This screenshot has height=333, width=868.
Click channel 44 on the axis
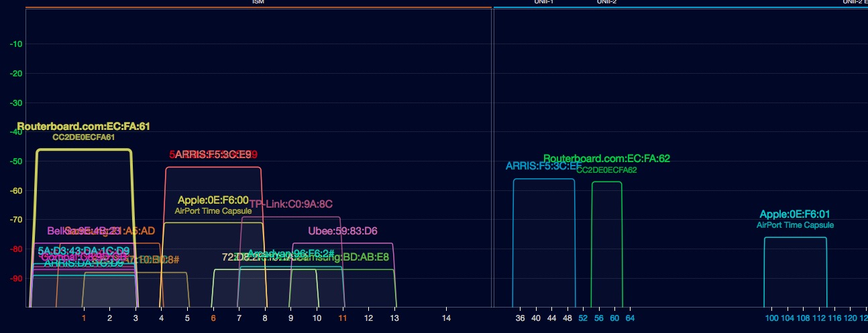(552, 318)
